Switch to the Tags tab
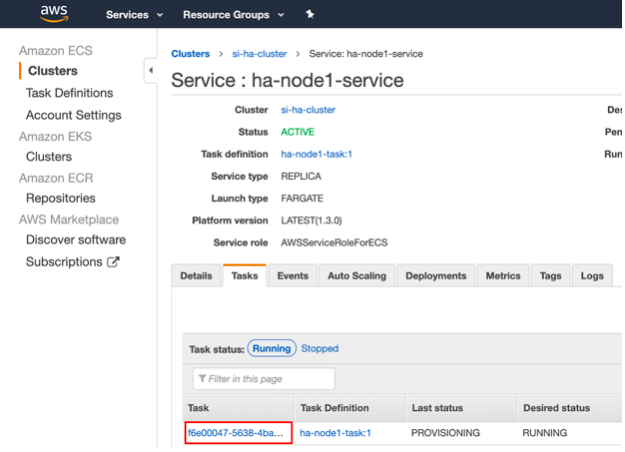625x452 pixels. [x=550, y=275]
